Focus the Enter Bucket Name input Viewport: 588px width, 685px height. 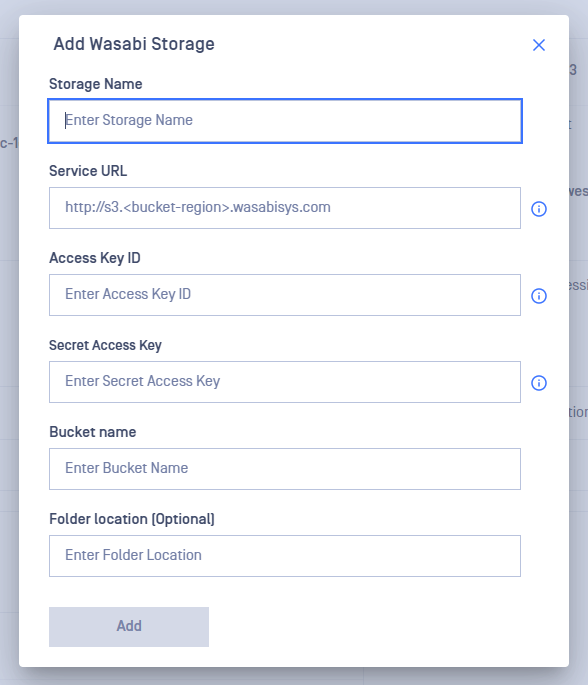285,469
